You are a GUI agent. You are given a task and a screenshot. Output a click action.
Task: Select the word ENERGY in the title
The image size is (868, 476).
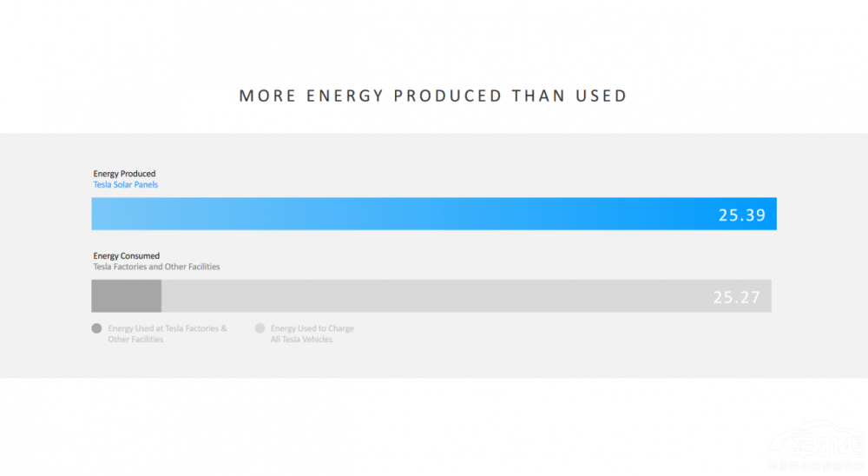tap(345, 96)
